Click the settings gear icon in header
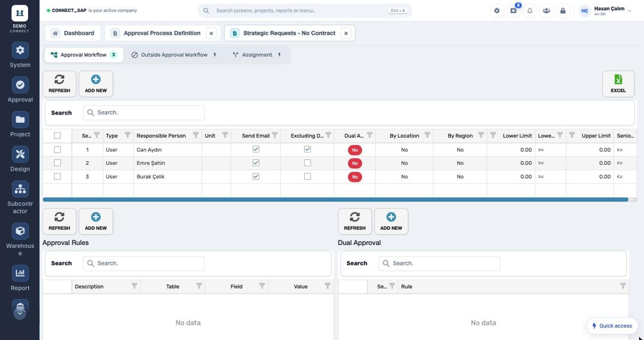Screen dimensions: 644x340 [497, 11]
